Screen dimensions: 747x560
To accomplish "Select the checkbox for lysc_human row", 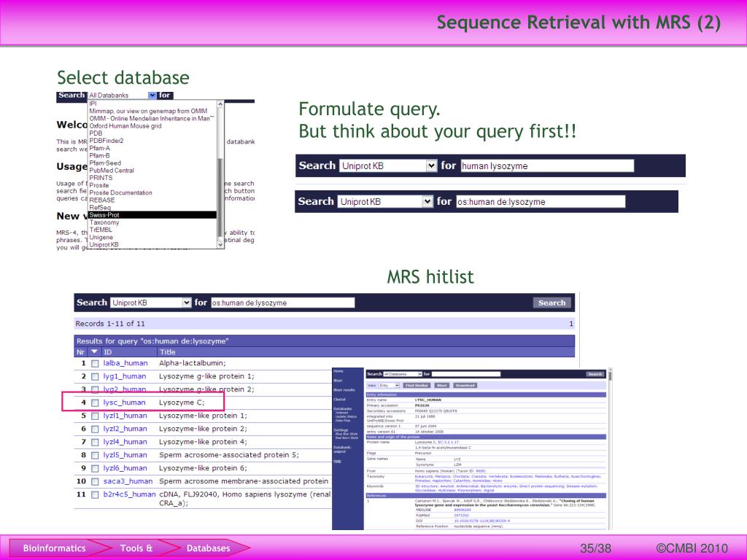I will tap(95, 402).
